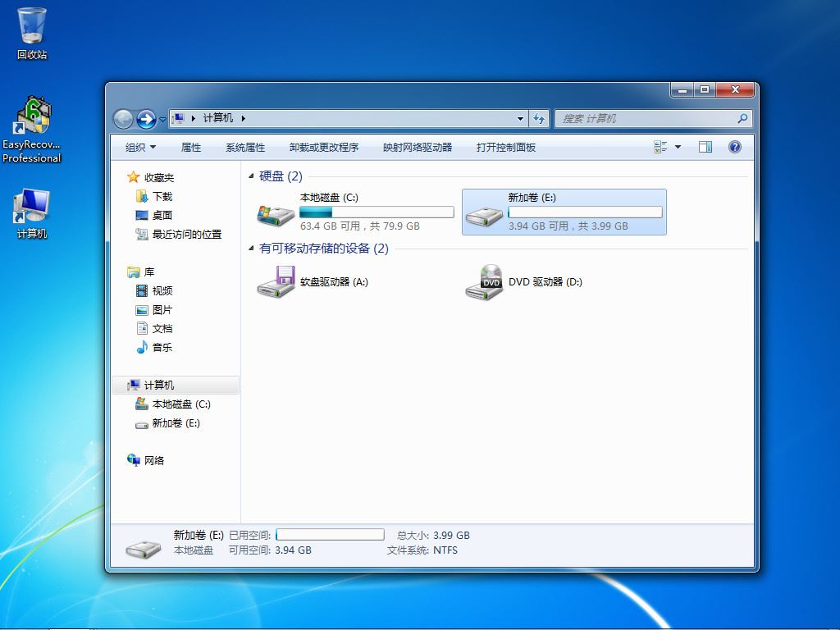Open the Recycle Bin desktop icon

[32, 33]
